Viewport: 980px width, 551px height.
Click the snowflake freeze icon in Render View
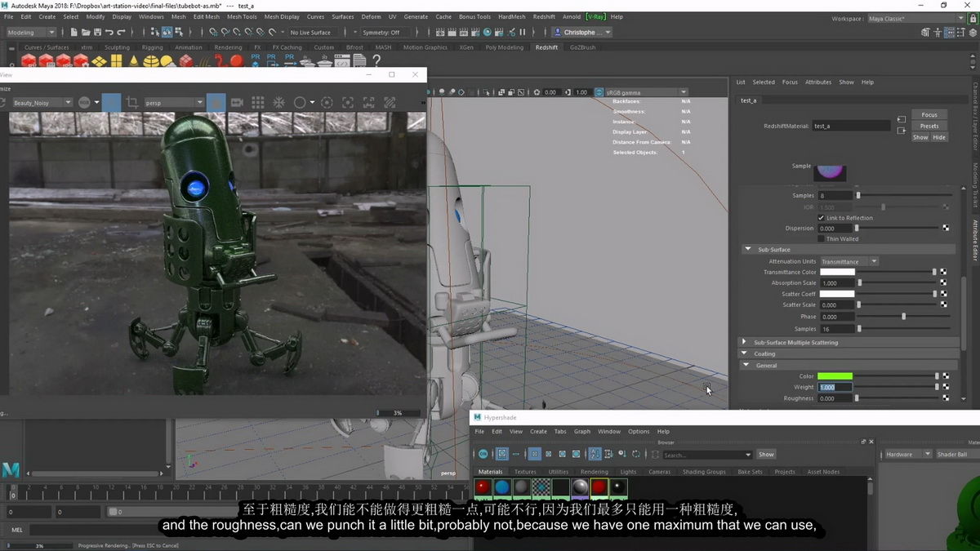[x=278, y=102]
